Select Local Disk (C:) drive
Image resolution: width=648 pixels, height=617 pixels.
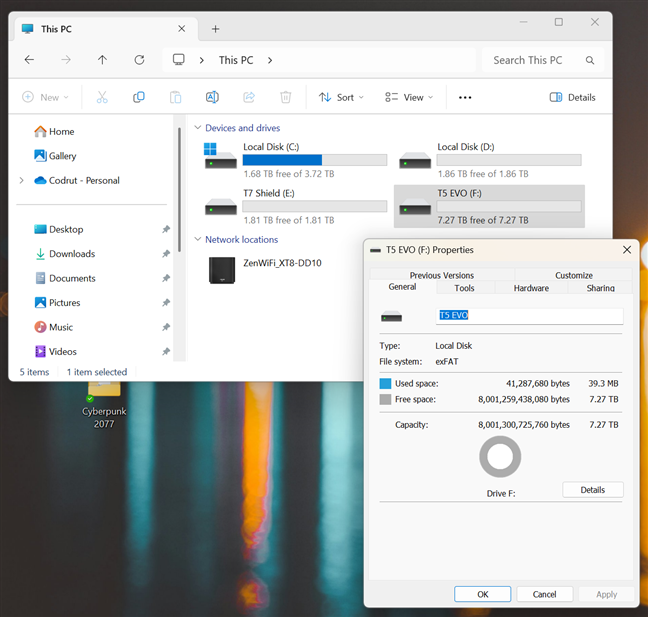pyautogui.click(x=295, y=160)
